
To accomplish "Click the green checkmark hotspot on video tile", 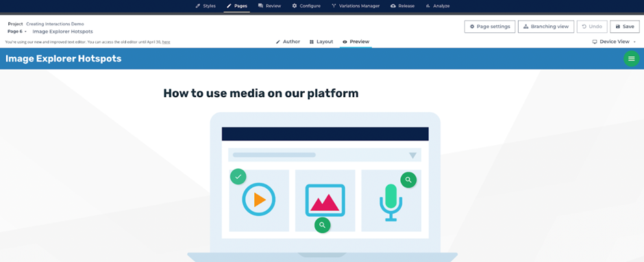I will [238, 176].
